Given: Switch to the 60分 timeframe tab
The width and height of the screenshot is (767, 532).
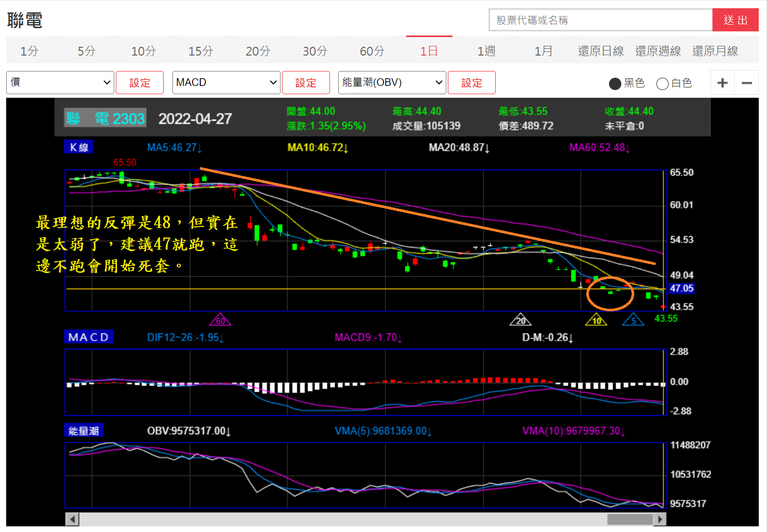Looking at the screenshot, I should click(372, 51).
